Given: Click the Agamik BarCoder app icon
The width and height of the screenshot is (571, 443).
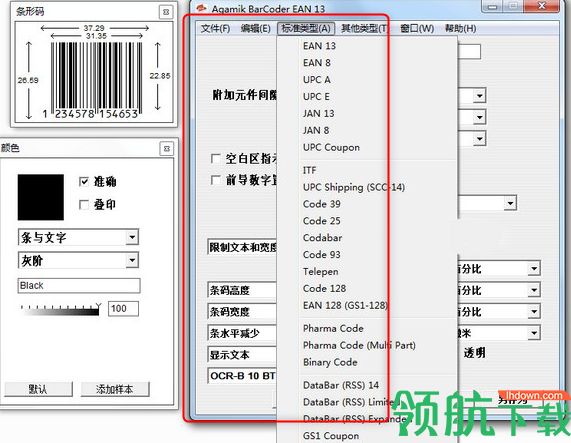Looking at the screenshot, I should click(201, 8).
